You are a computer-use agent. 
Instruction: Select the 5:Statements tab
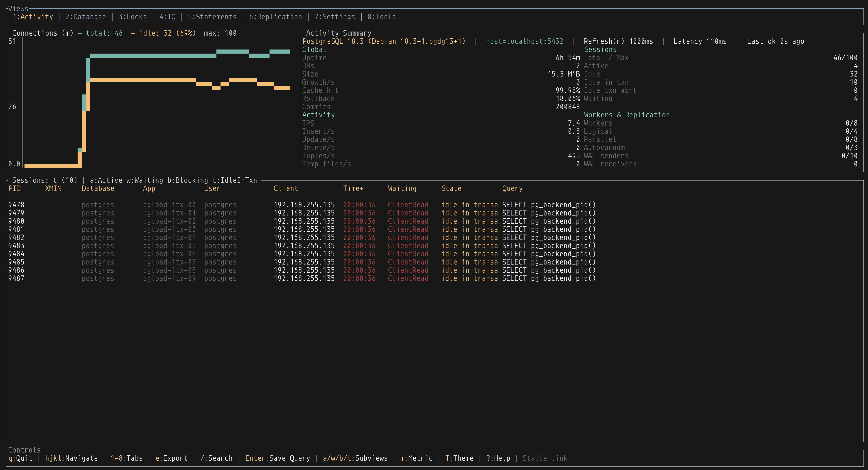click(x=212, y=17)
